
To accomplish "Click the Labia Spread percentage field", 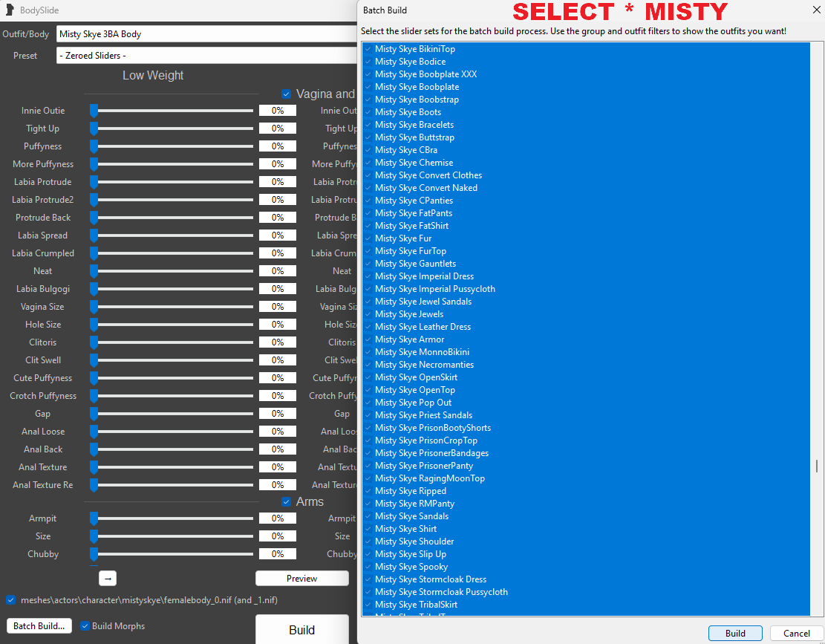I will (277, 235).
